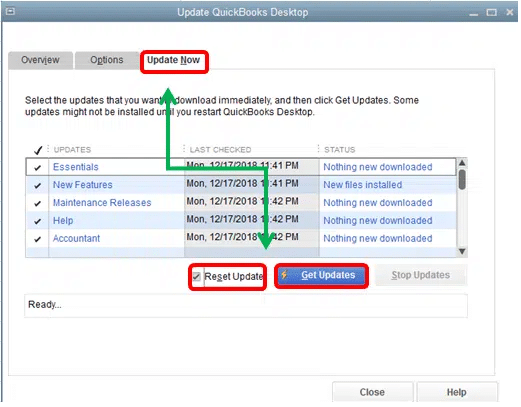Click Accountant Nothing new downloaded status
Viewport: 521px width, 407px height.
click(x=378, y=239)
